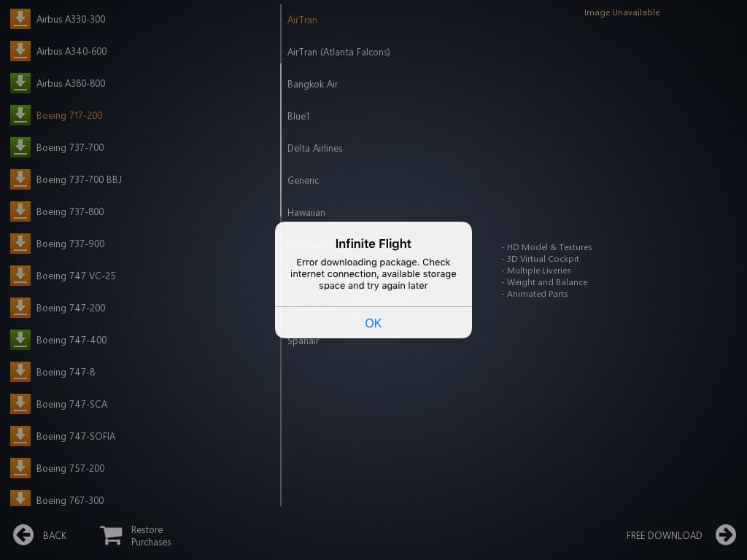Click download icon beside Boeing 737-700 BBJ
The width and height of the screenshot is (747, 560).
point(20,179)
